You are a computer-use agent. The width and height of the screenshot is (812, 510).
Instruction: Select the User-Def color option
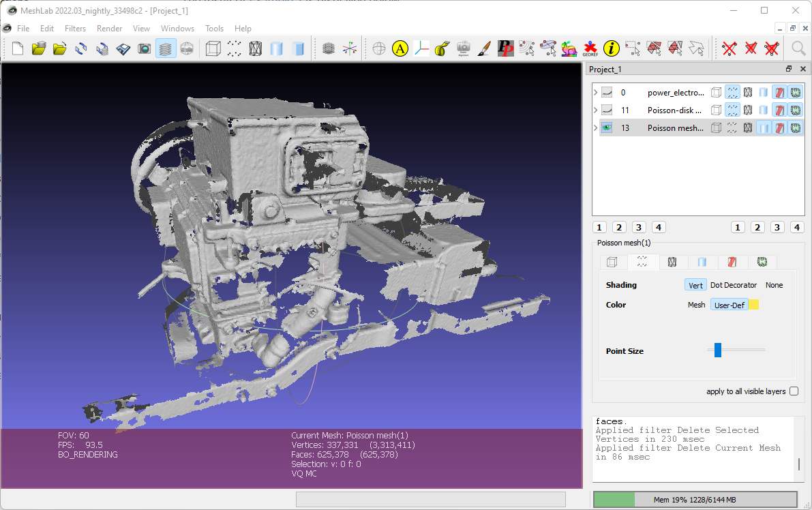(729, 305)
